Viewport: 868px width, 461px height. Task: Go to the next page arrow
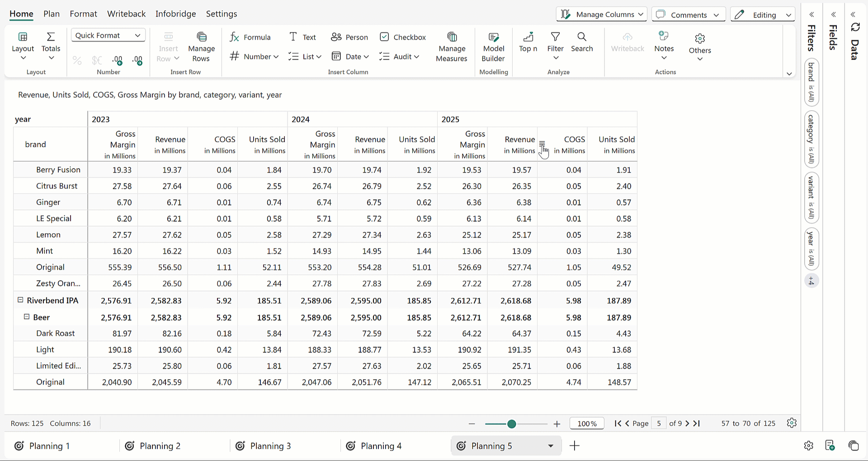click(x=687, y=423)
